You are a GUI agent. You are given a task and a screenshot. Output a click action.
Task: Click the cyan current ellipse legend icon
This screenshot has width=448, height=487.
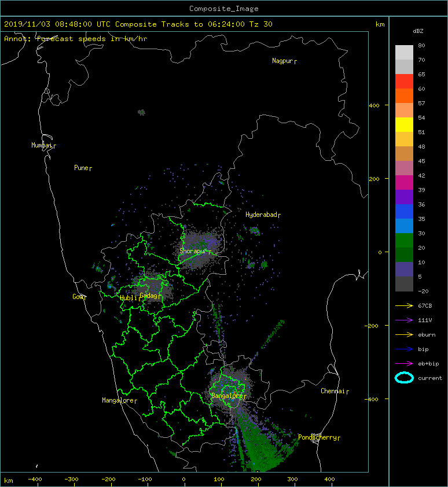click(404, 378)
